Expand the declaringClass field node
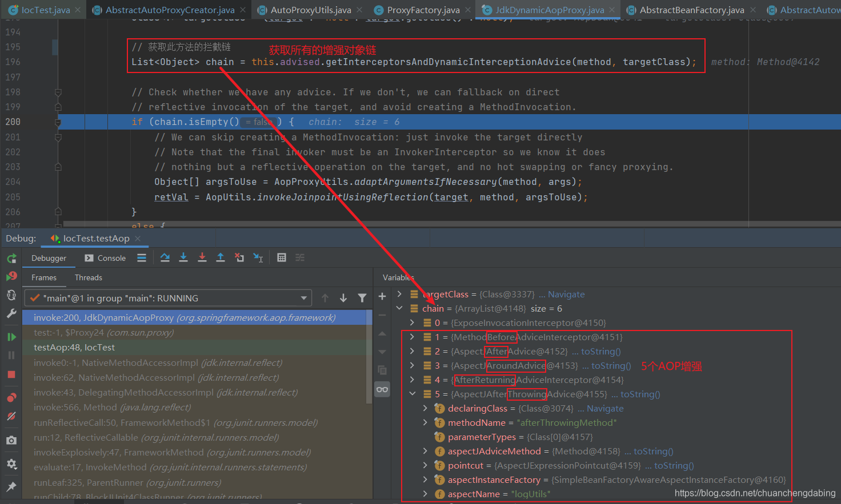This screenshot has width=841, height=504. pyautogui.click(x=424, y=408)
